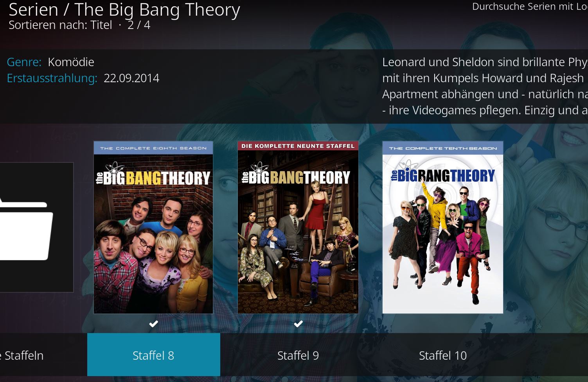Click the watched checkmark under the Staffel 8 poster

[153, 324]
